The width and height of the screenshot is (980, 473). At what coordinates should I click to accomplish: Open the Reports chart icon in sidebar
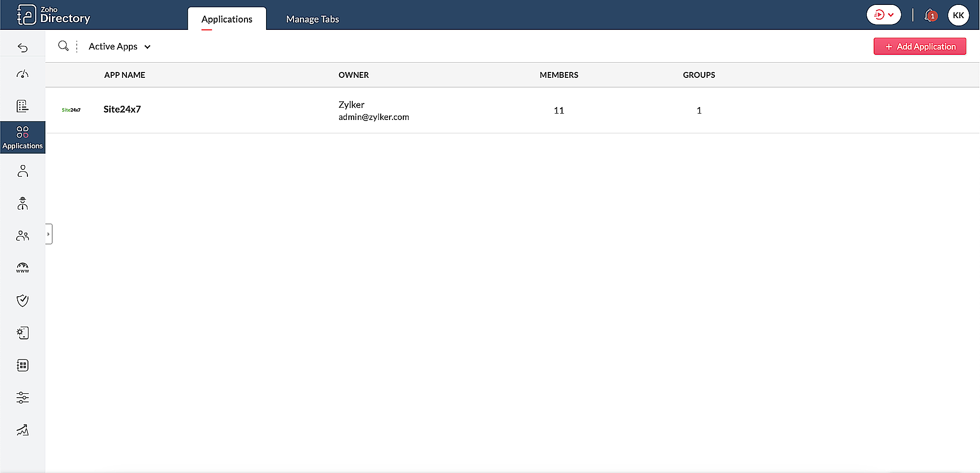tap(23, 430)
